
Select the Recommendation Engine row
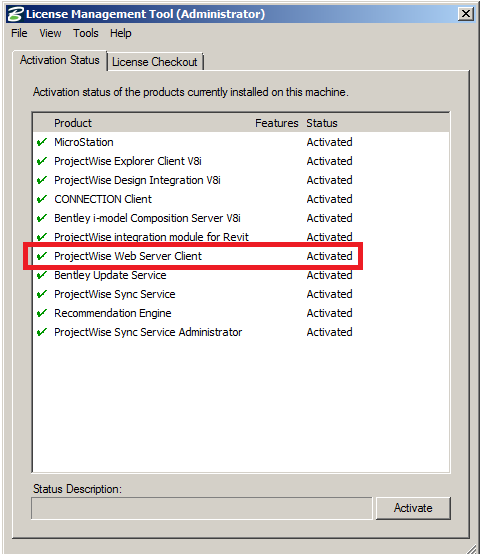point(241,313)
